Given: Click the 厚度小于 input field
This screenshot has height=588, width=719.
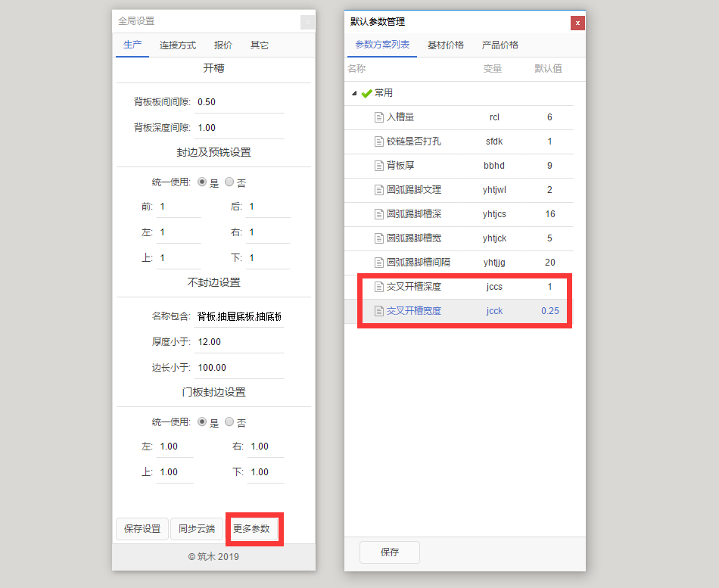Looking at the screenshot, I should tap(238, 342).
